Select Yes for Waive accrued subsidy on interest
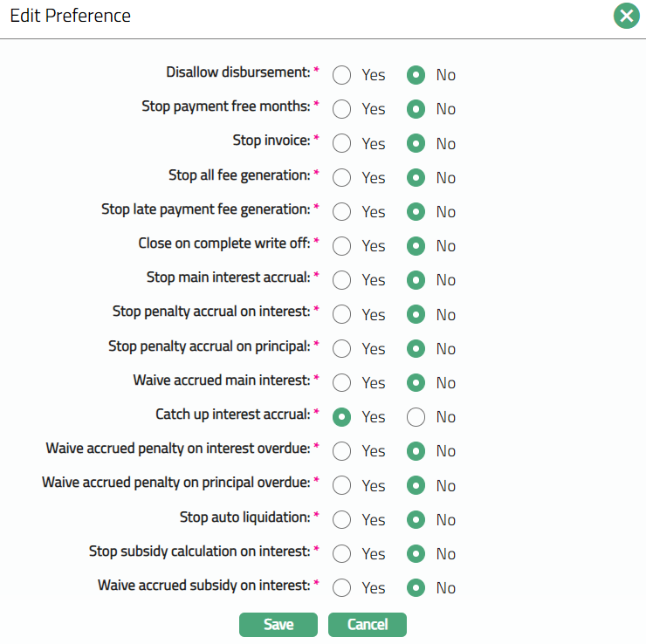The height and width of the screenshot is (644, 646). coord(342,588)
